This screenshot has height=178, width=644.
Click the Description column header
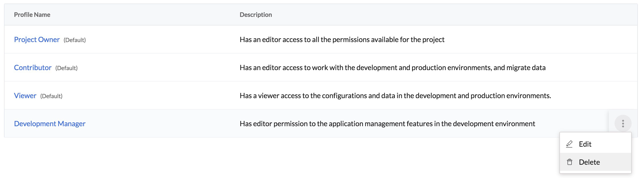click(256, 15)
